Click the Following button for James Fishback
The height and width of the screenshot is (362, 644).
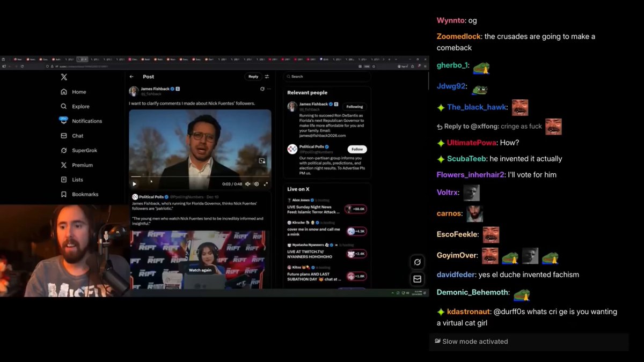[354, 106]
